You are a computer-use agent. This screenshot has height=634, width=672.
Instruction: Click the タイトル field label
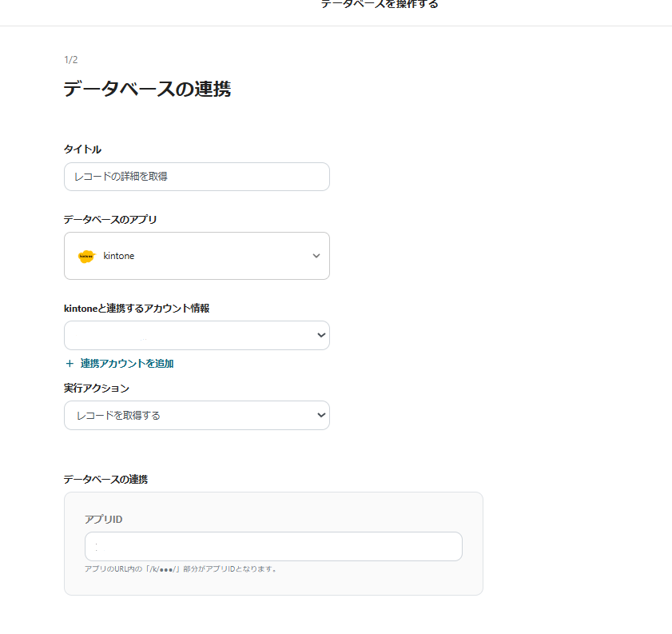pyautogui.click(x=82, y=150)
